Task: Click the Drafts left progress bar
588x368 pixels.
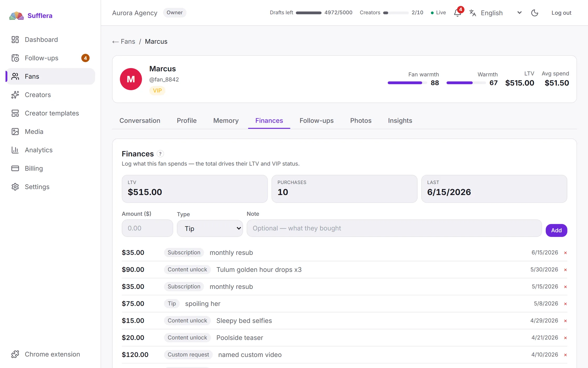Action: (x=309, y=13)
